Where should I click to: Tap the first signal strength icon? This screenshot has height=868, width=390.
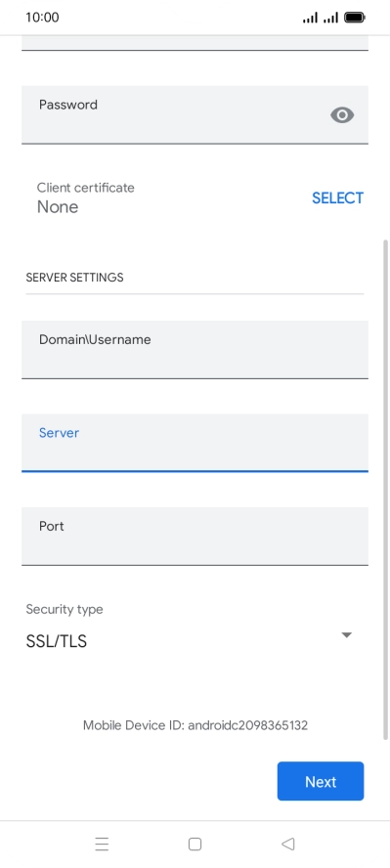pos(310,18)
